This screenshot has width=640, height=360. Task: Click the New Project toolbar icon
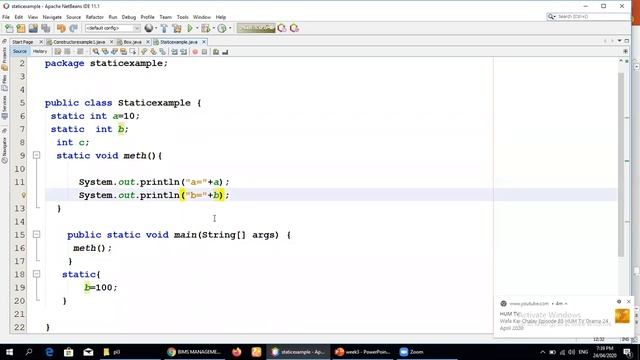click(21, 28)
